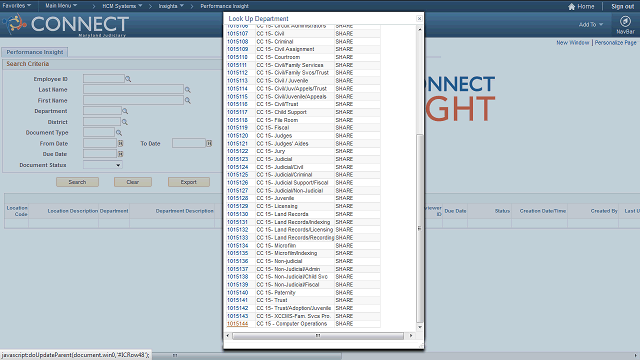
Task: Open lookup magnifier next to Employee ID
Action: (128, 79)
